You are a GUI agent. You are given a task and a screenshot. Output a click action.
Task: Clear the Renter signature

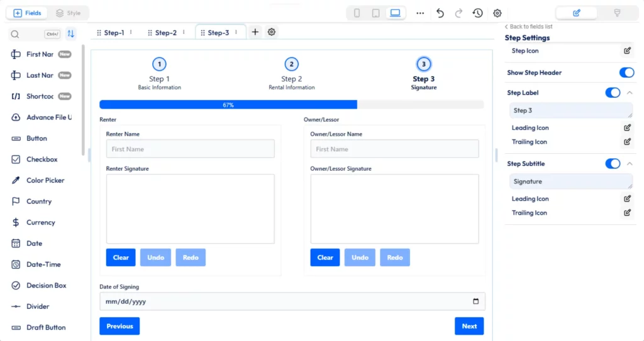[121, 257]
